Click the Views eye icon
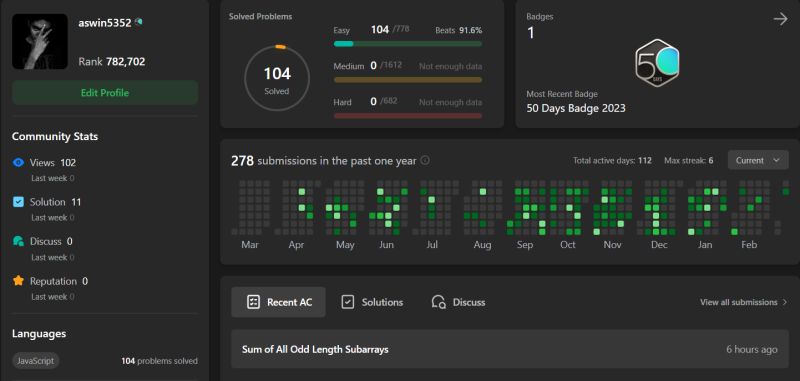This screenshot has width=800, height=381. click(x=18, y=163)
